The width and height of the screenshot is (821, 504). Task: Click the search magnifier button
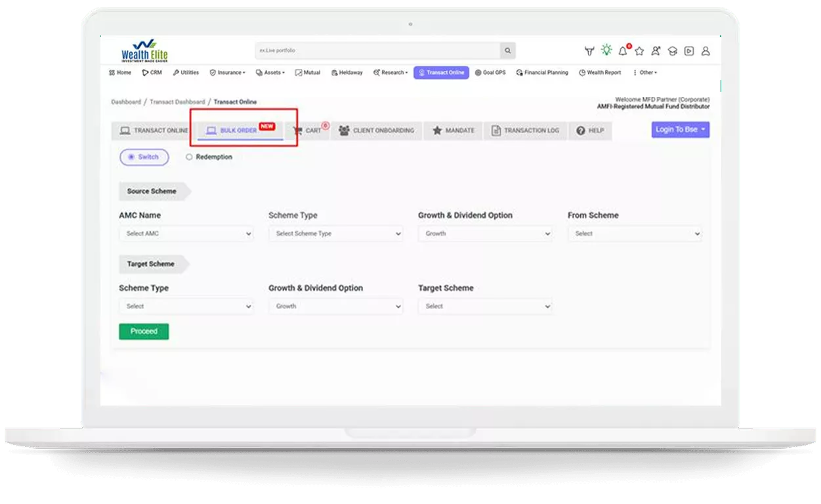tap(507, 51)
